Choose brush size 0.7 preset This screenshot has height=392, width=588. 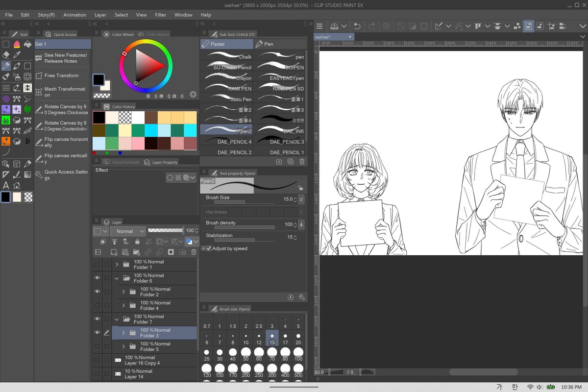tap(206, 323)
